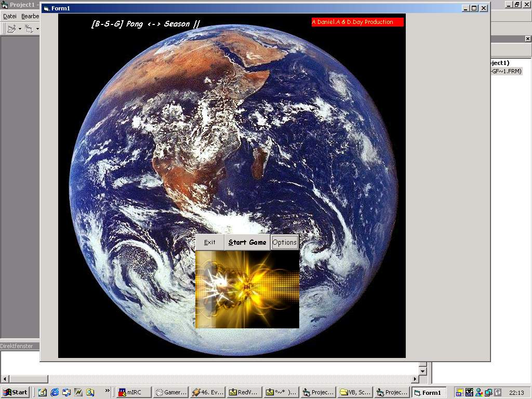This screenshot has width=532, height=399.
Task: Click the Form1 window title bar icon
Action: point(46,8)
